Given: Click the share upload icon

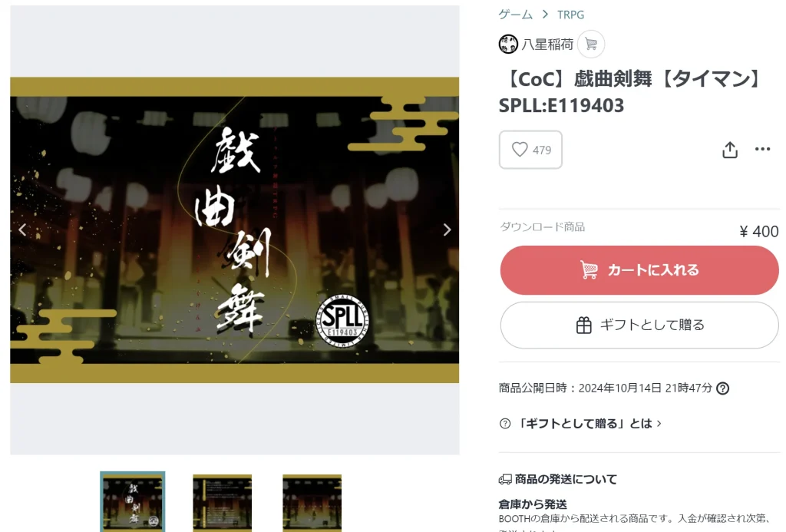Looking at the screenshot, I should click(730, 150).
